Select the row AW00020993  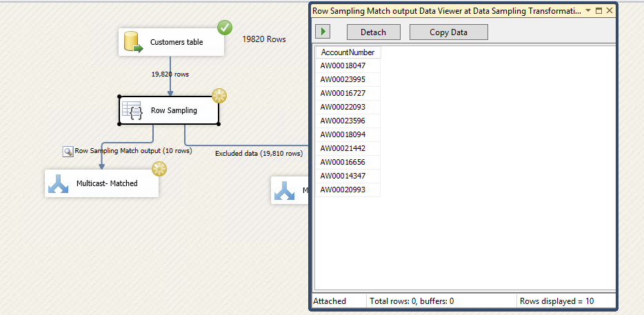(348, 190)
